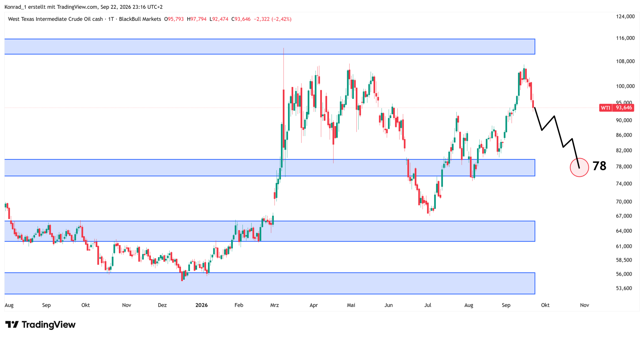
Task: Click the TradingView logo icon
Action: [12, 324]
